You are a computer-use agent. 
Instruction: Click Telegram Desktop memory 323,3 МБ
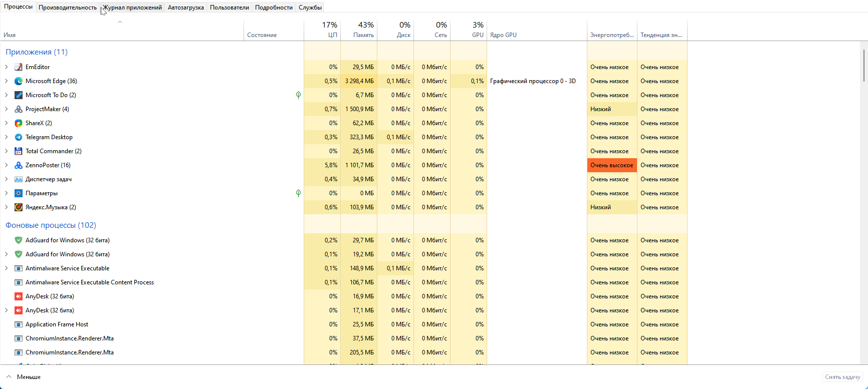pyautogui.click(x=359, y=137)
